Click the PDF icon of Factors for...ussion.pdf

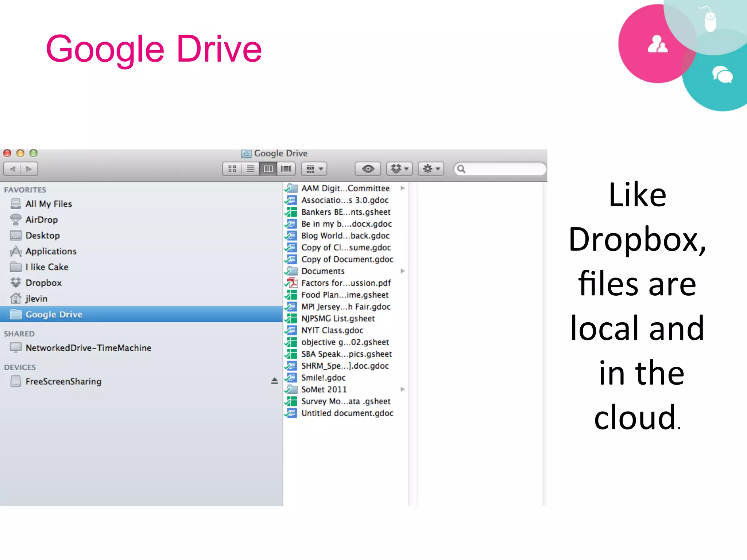[291, 283]
